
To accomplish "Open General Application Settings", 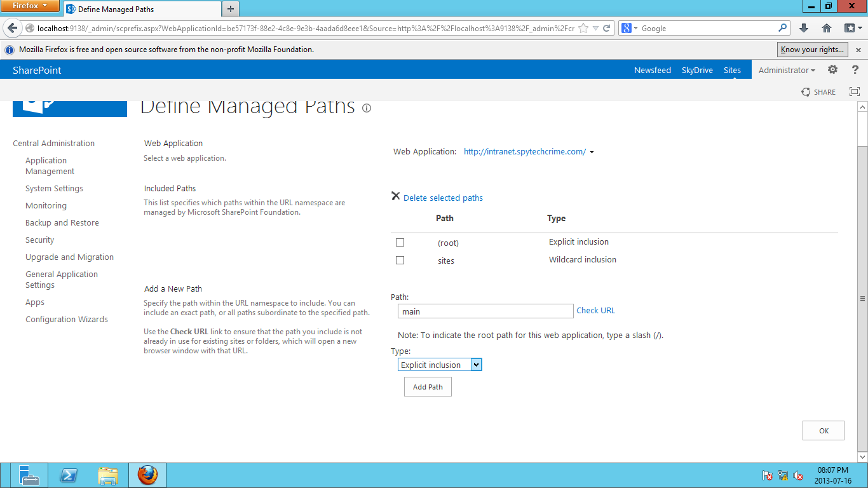I will click(62, 280).
